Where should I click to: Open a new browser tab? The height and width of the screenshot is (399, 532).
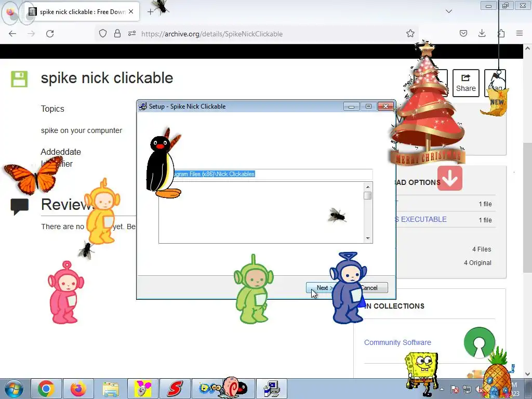[x=150, y=12]
